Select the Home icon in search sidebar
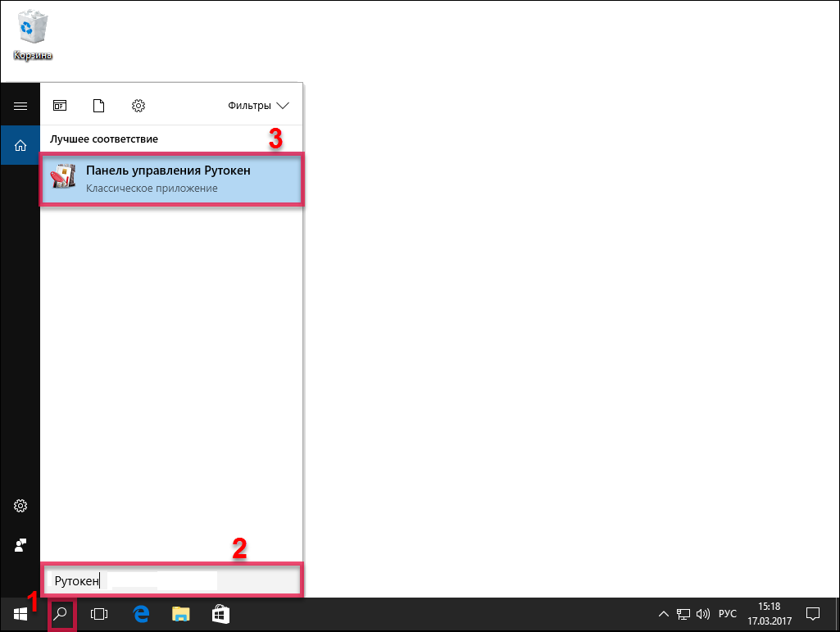Image resolution: width=840 pixels, height=632 pixels. 20,145
